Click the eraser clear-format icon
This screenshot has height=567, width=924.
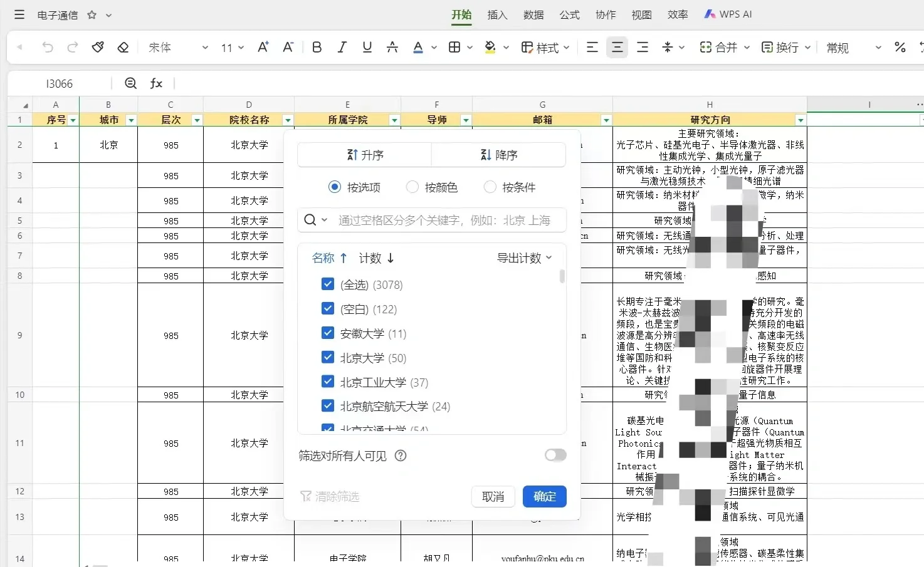pos(123,47)
